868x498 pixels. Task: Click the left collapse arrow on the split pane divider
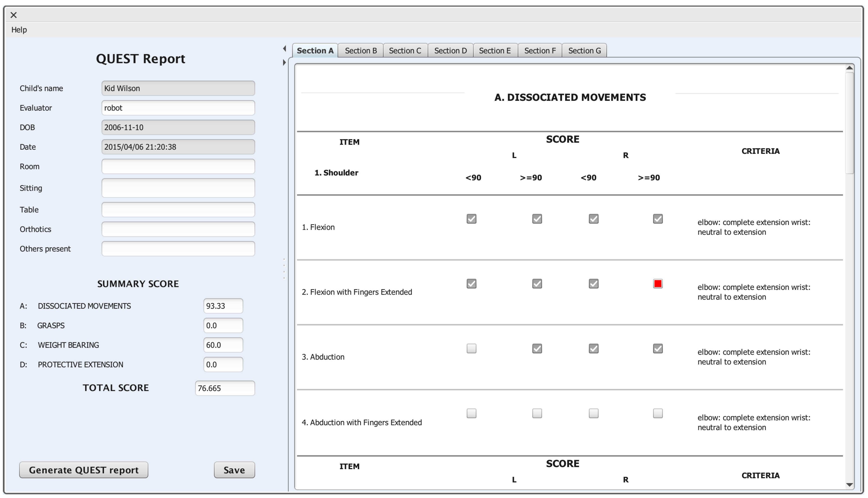[x=284, y=49]
